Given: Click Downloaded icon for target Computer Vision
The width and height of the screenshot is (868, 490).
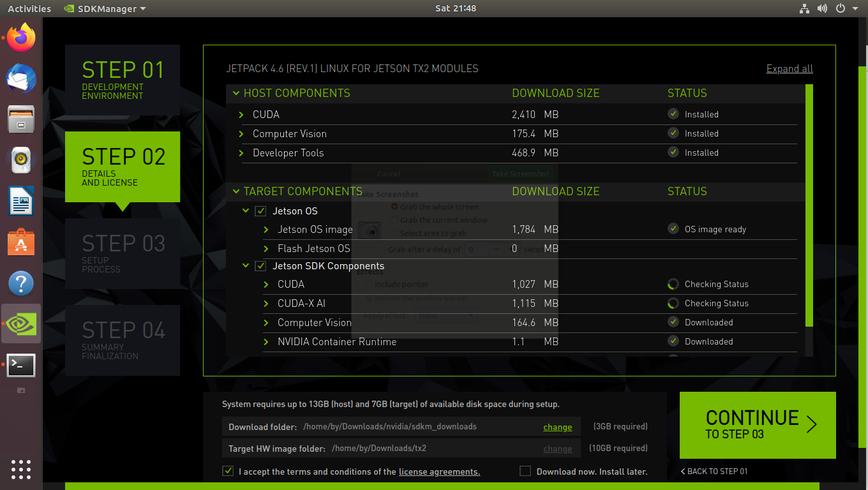Looking at the screenshot, I should [673, 322].
